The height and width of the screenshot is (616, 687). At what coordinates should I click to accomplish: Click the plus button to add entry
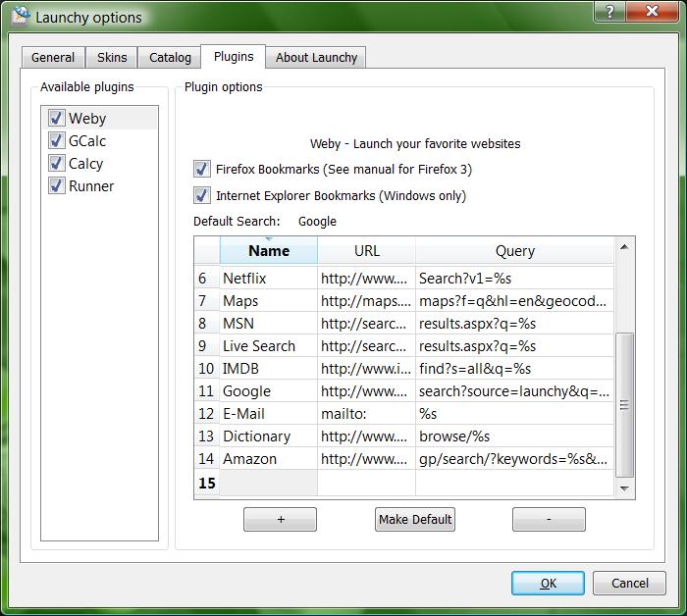point(280,519)
